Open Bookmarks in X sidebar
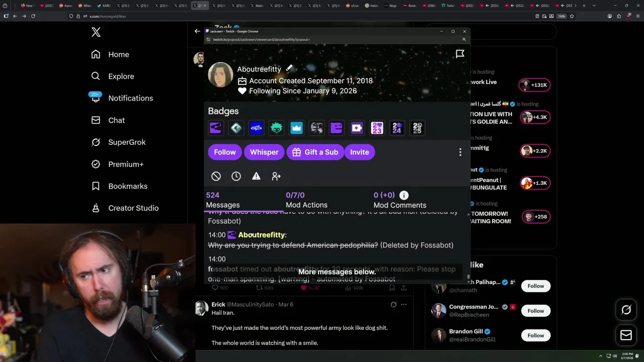644x362 pixels. tap(119, 186)
